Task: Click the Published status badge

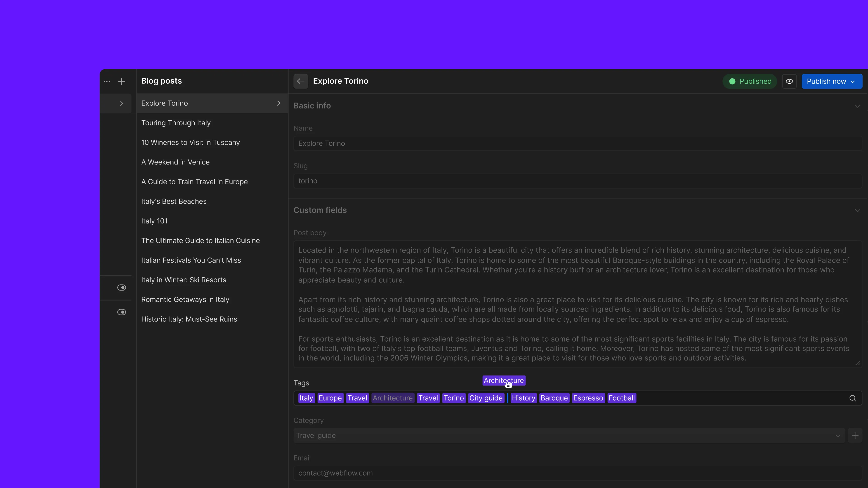Action: (x=750, y=81)
